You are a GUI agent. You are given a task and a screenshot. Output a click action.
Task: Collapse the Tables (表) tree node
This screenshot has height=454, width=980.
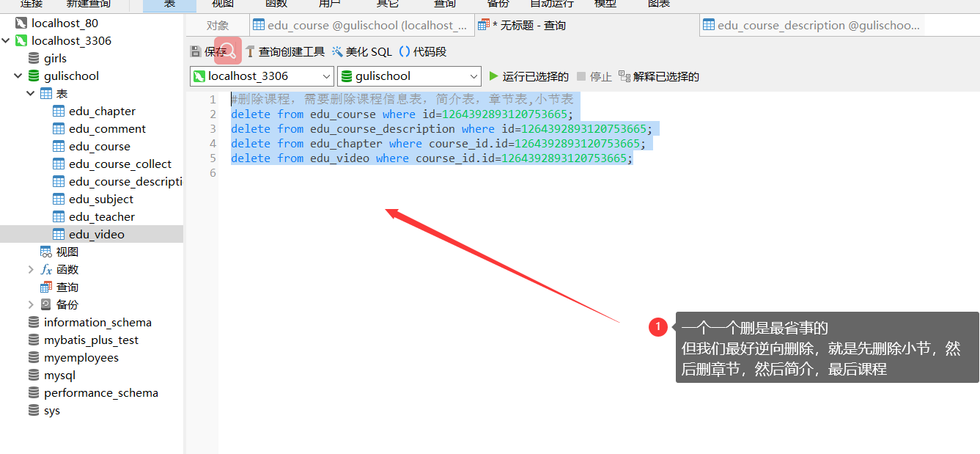click(31, 94)
